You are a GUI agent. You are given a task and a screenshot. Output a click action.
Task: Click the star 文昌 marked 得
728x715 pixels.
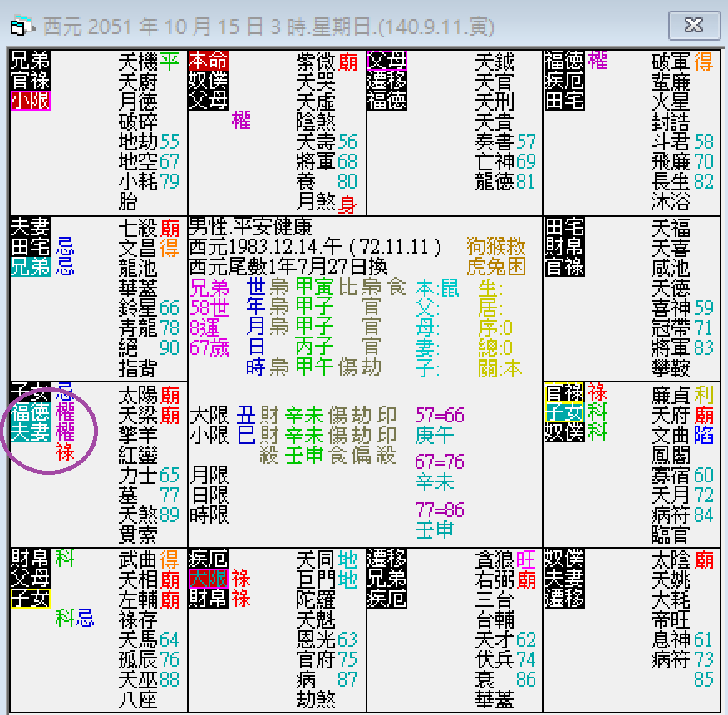138,248
